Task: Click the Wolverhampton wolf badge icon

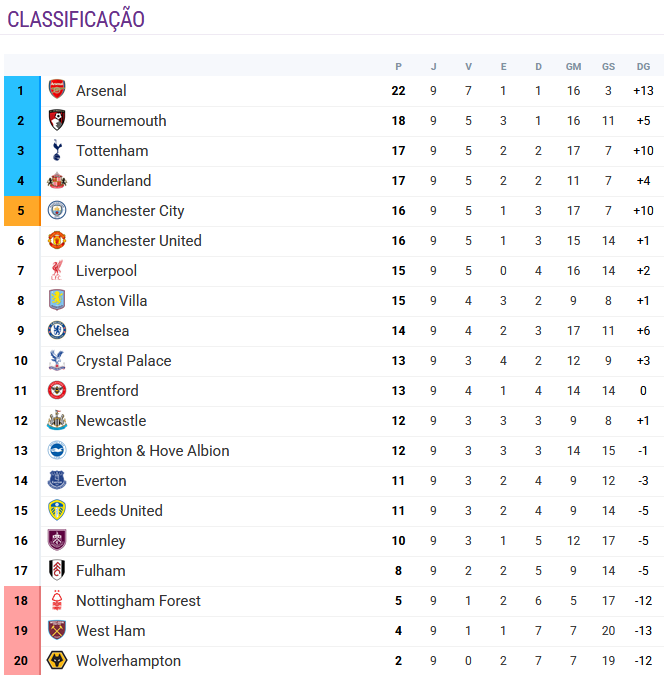Action: [57, 661]
